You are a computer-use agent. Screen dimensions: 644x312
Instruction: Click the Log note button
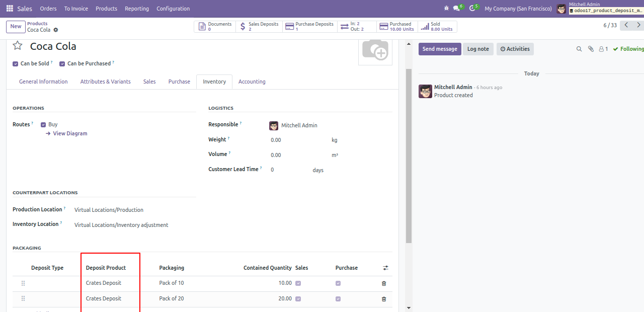pos(478,49)
